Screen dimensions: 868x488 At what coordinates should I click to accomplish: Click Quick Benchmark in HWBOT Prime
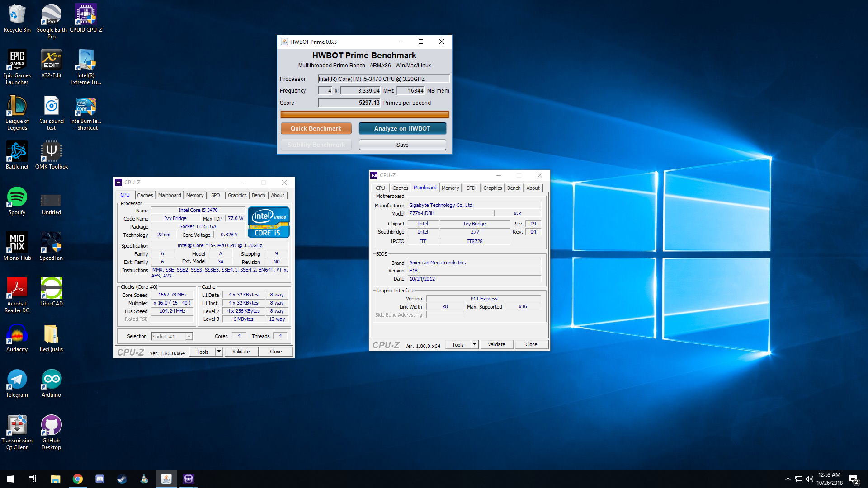[316, 128]
